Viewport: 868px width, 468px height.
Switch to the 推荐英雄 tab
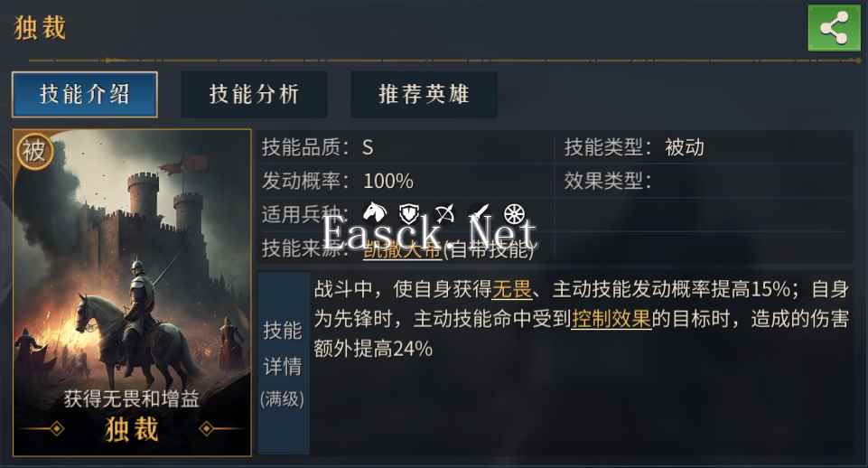424,94
